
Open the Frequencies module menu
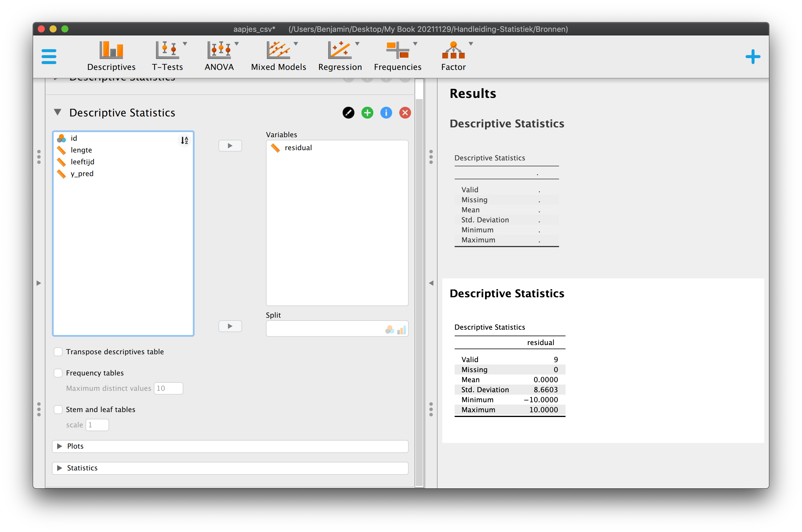[x=397, y=56]
